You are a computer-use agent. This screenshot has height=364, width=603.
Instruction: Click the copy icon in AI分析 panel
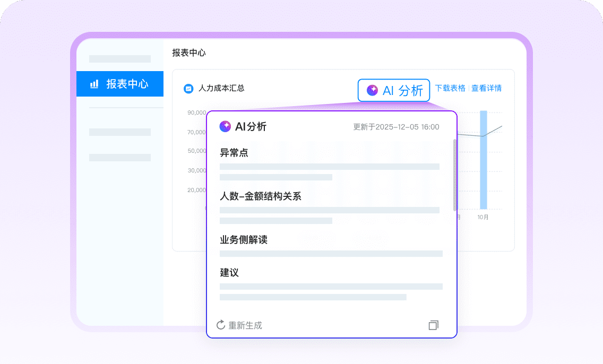point(434,325)
